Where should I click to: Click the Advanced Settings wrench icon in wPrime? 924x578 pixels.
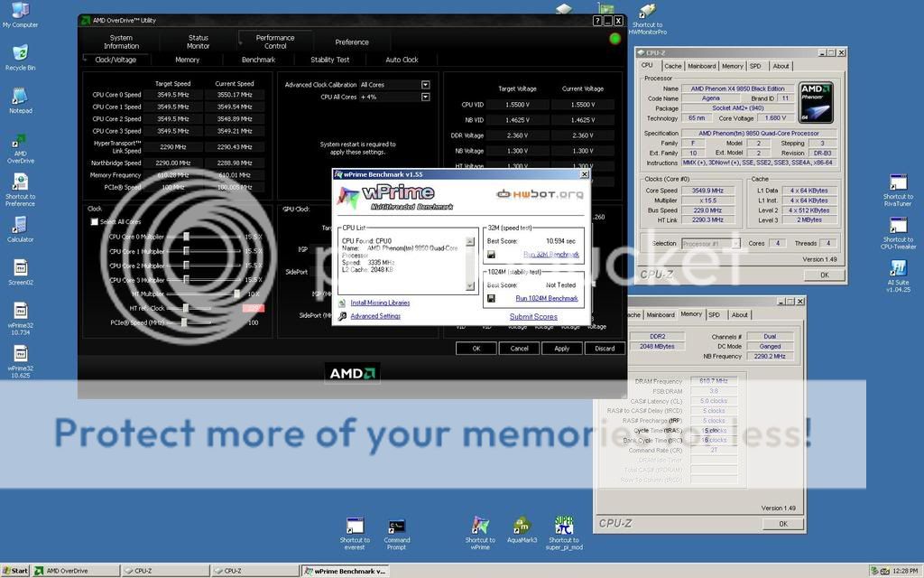click(x=342, y=317)
